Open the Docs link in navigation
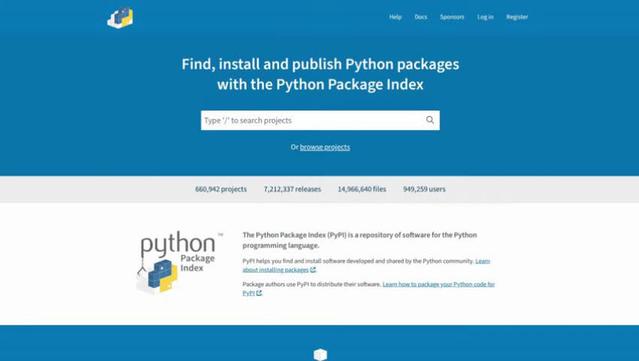Screen dimensions: 639x361 [421, 17]
